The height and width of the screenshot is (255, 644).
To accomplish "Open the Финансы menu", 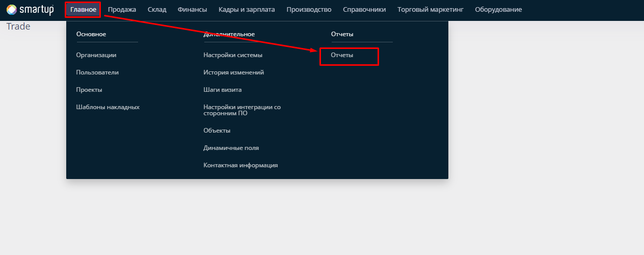I will pos(193,9).
